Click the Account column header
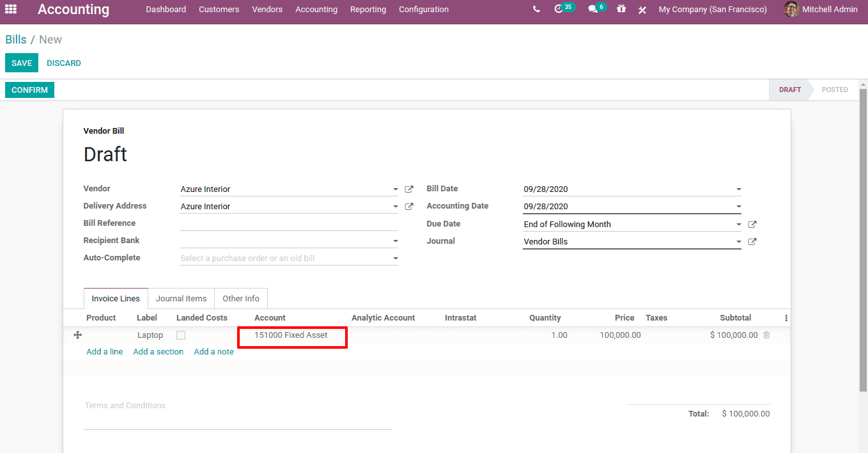The height and width of the screenshot is (453, 868). 270,318
